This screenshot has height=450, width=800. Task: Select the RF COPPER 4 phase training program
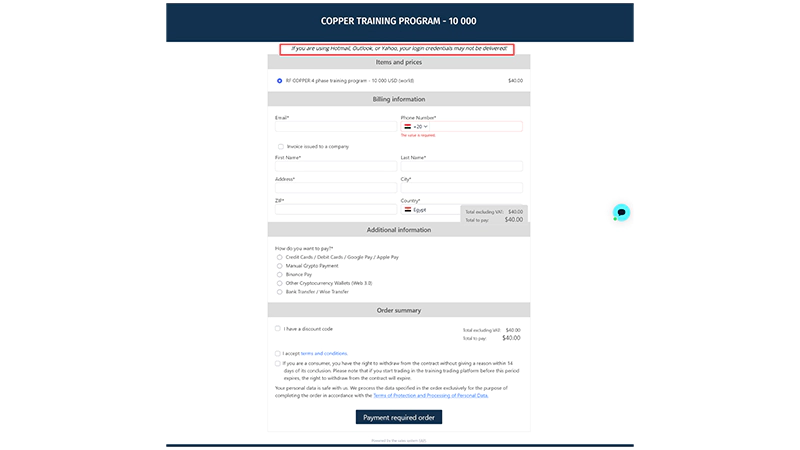pyautogui.click(x=279, y=80)
